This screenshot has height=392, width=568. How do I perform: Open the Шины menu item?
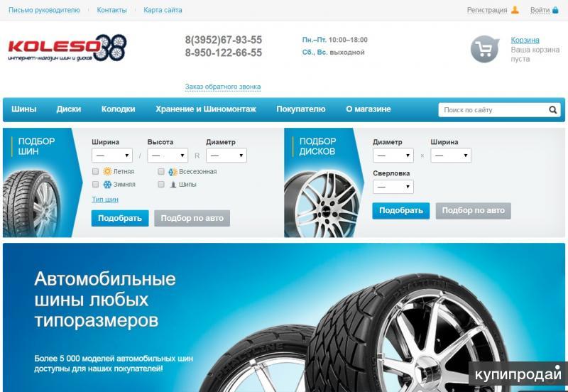[24, 109]
